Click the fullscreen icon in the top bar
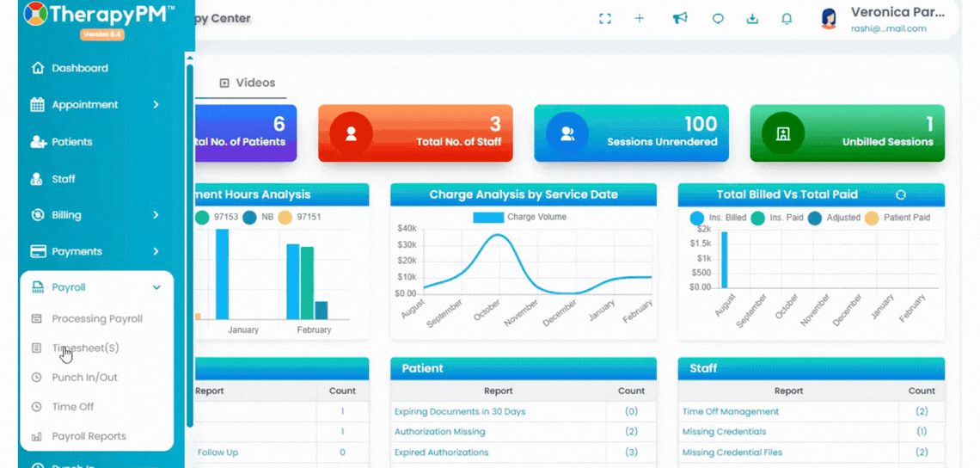Image resolution: width=980 pixels, height=468 pixels. click(x=604, y=18)
